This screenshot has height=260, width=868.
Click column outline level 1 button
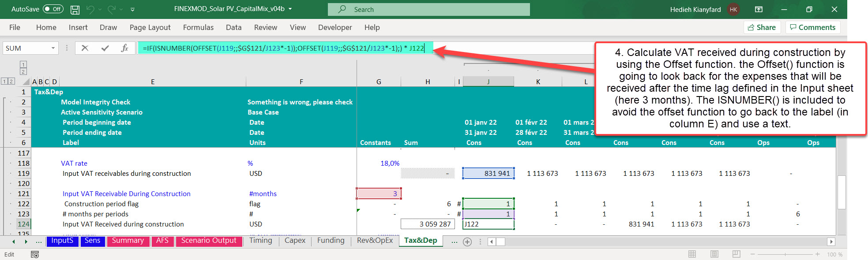coord(23,64)
